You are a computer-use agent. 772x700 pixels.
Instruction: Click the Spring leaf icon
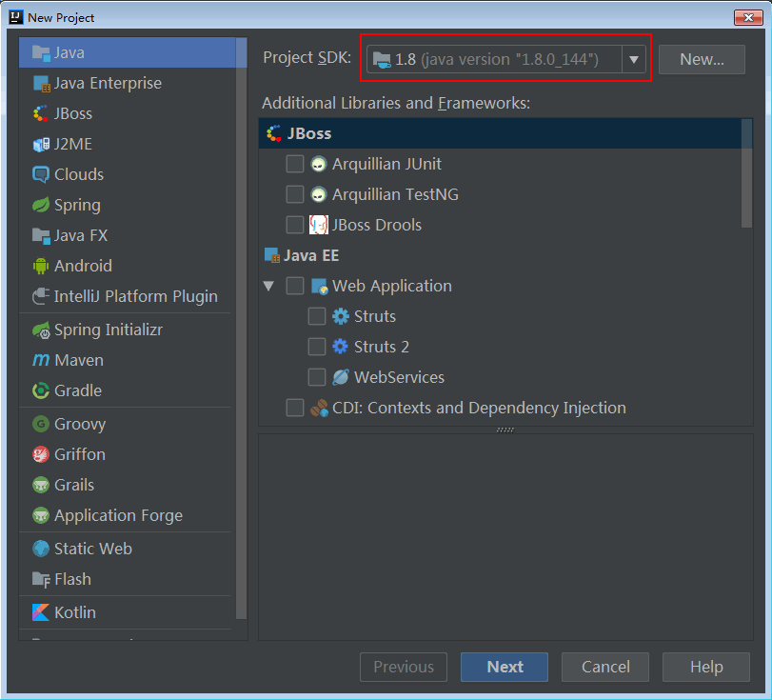click(x=41, y=205)
